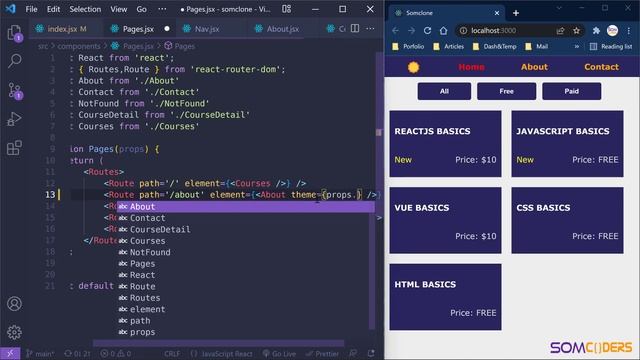Open the REACTJS BASICS course card

(445, 144)
